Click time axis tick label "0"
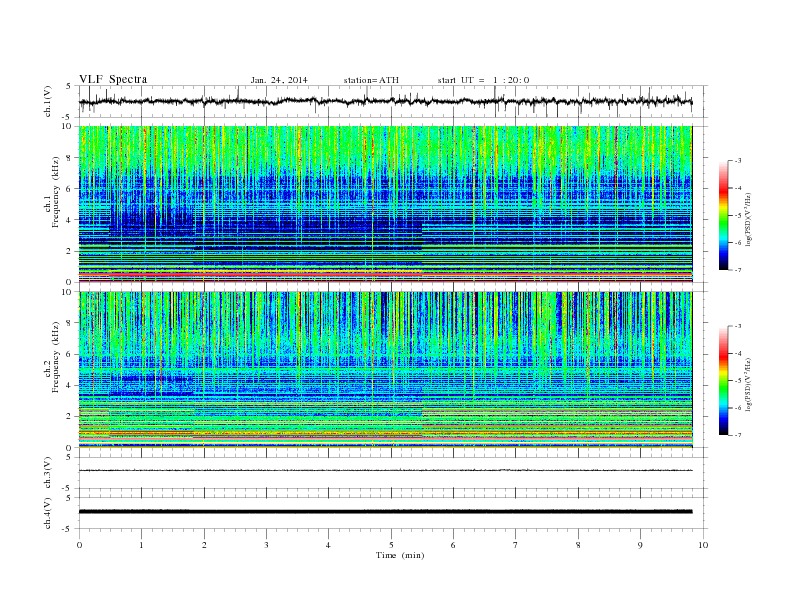The image size is (792, 612). (79, 545)
